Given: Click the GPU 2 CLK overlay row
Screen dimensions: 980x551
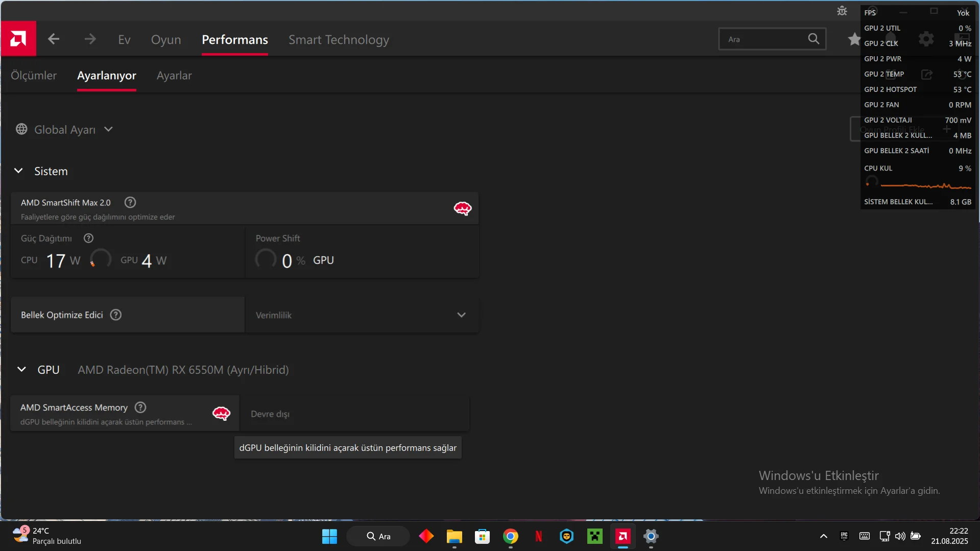Looking at the screenshot, I should [918, 43].
